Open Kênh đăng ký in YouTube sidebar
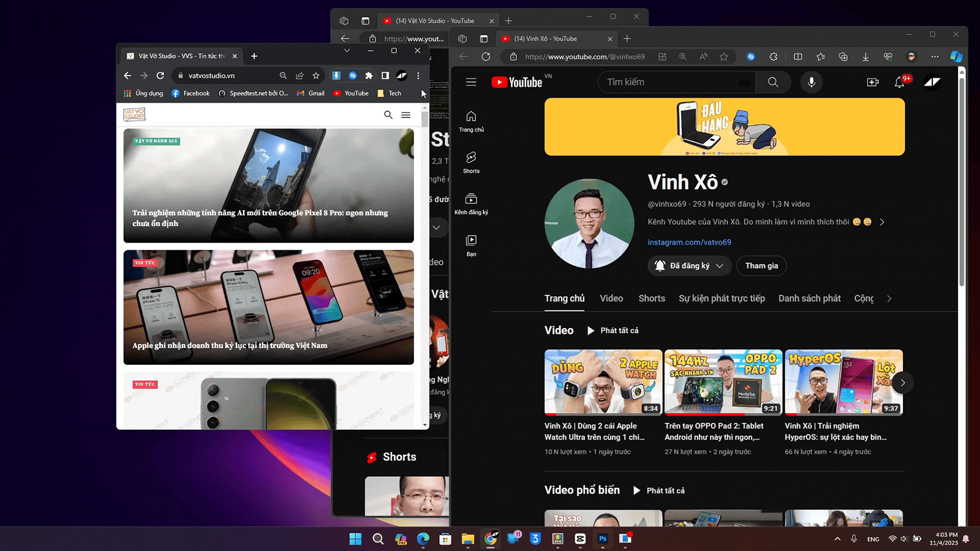Viewport: 980px width, 551px height. pos(471,204)
